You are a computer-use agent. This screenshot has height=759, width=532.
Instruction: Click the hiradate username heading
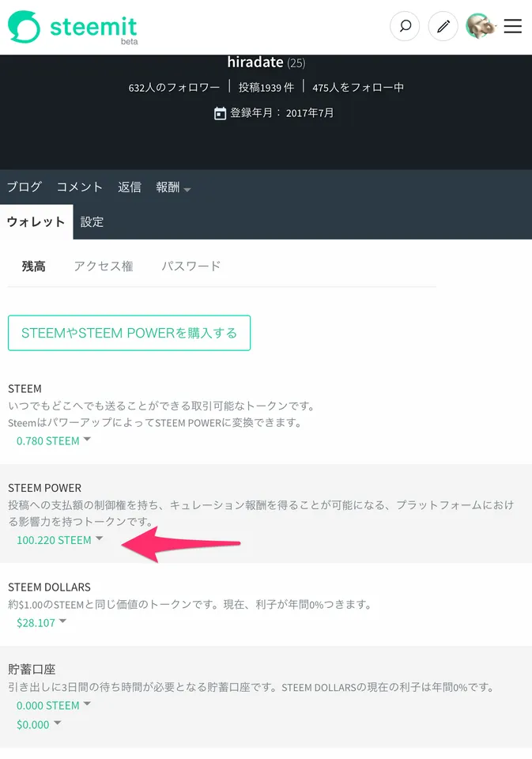coord(255,62)
